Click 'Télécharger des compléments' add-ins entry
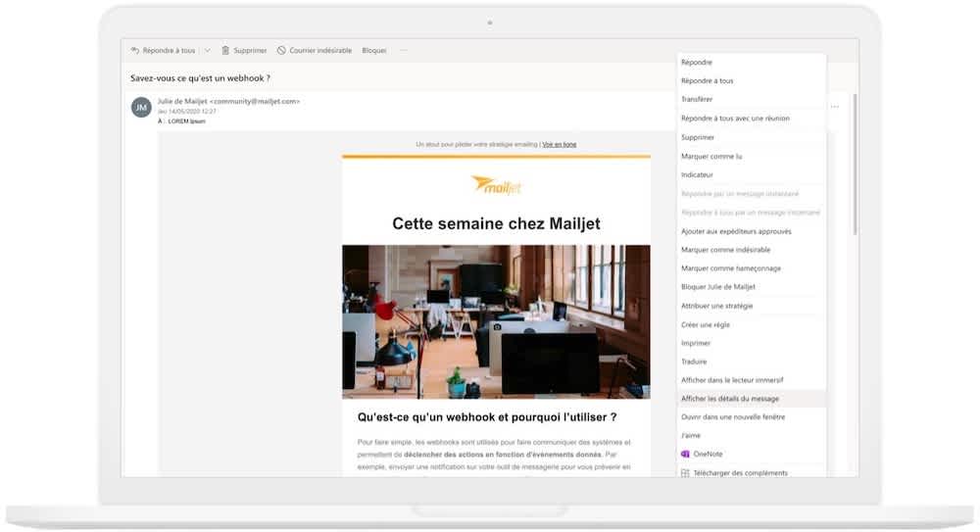This screenshot has width=980, height=532. point(752,473)
